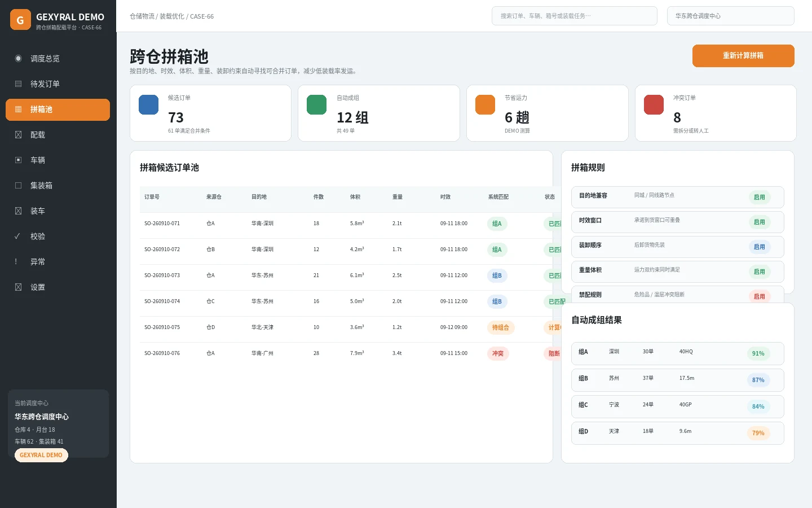Toggle 启用 for 禁配规则 rule

click(760, 296)
